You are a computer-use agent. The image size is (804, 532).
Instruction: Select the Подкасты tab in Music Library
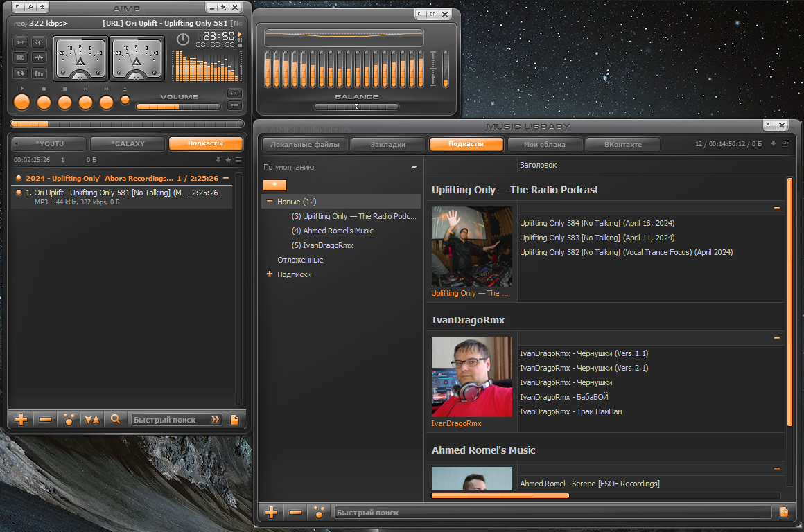click(466, 144)
